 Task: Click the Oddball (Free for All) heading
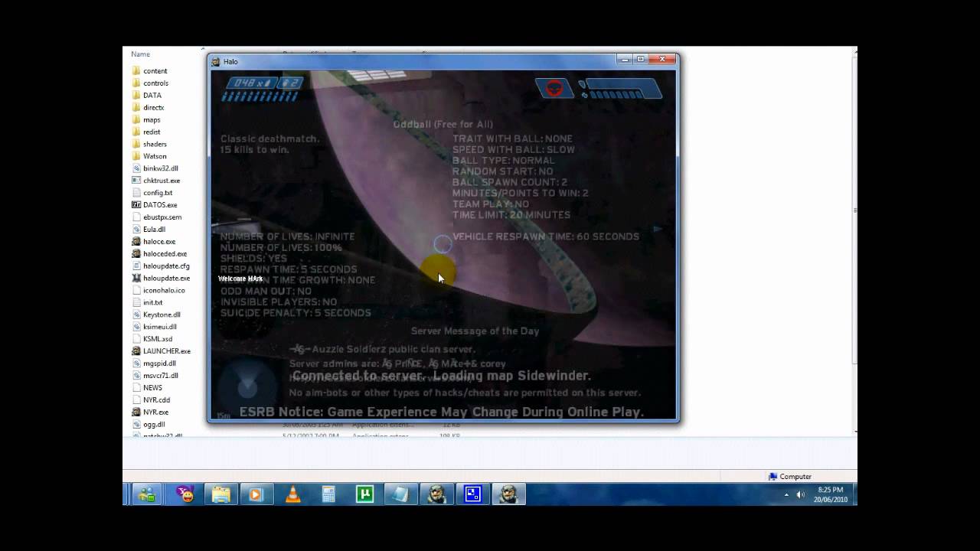(443, 124)
